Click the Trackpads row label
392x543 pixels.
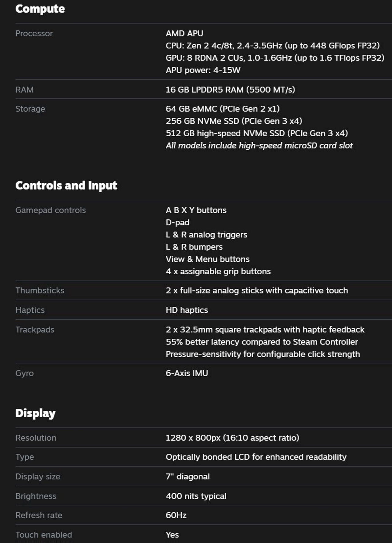pos(35,330)
